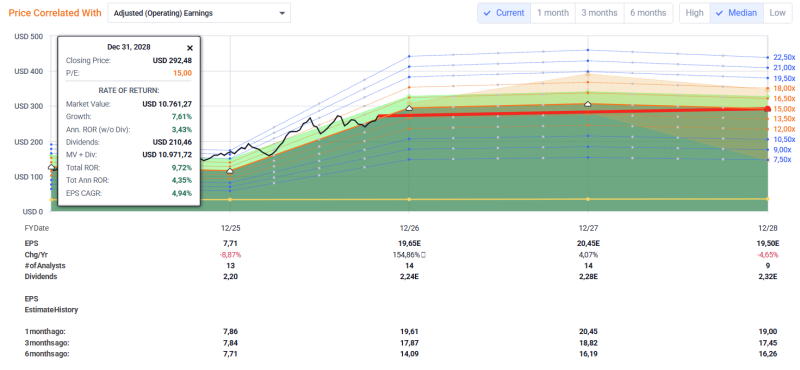The image size is (800, 370).
Task: Click the Market Value USD 10.761,27 value
Action: pos(167,104)
